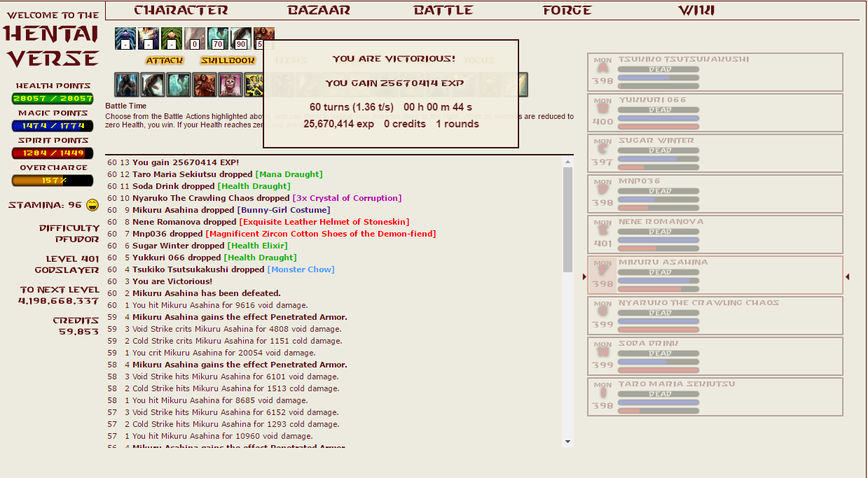Click 'You crit Mikuru Asahina for 20054' line

[223, 353]
